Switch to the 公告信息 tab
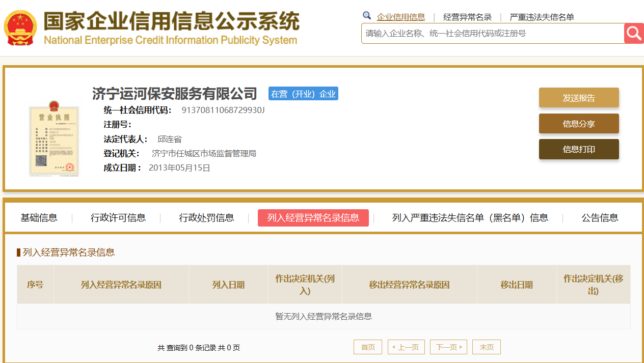The width and height of the screenshot is (644, 363). click(600, 218)
